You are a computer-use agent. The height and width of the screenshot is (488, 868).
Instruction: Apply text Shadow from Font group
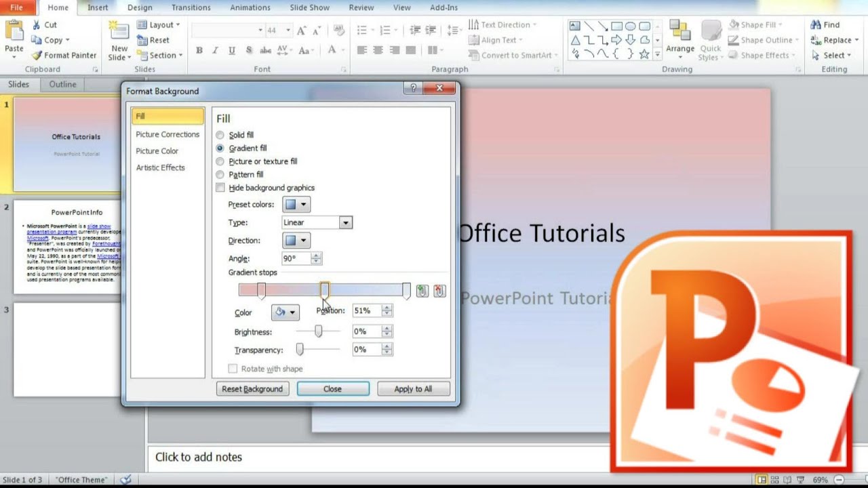249,51
